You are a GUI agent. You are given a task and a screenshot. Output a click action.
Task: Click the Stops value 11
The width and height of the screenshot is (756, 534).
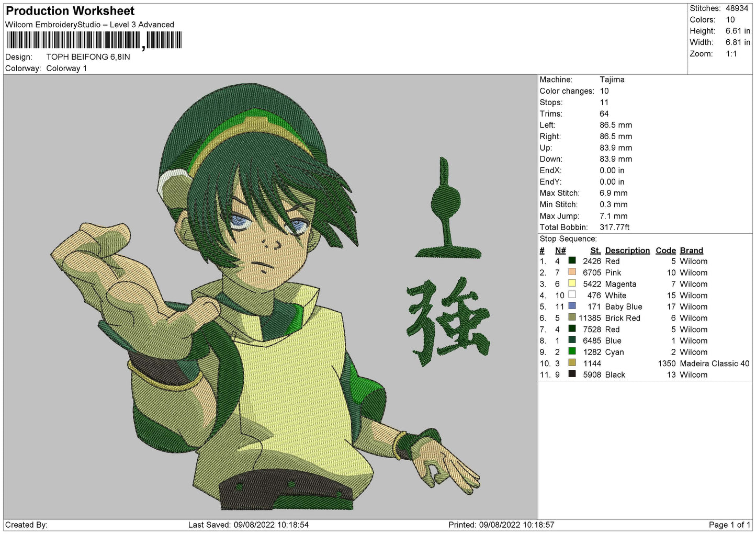coord(604,103)
